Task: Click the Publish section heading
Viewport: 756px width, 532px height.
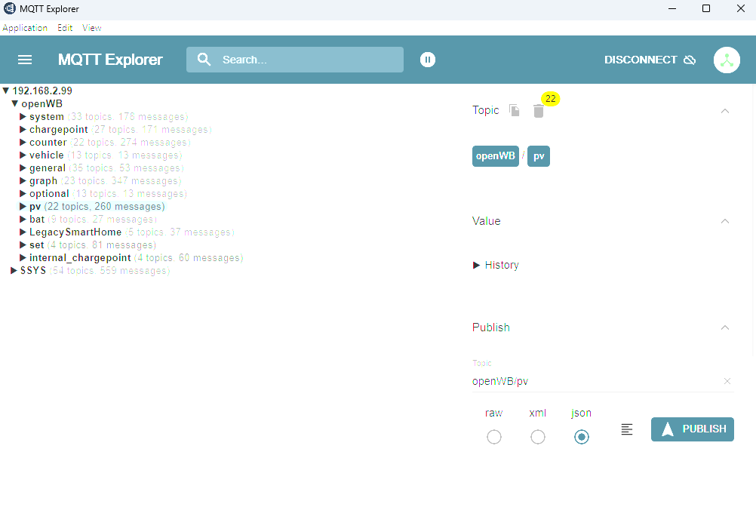Action: (x=491, y=328)
